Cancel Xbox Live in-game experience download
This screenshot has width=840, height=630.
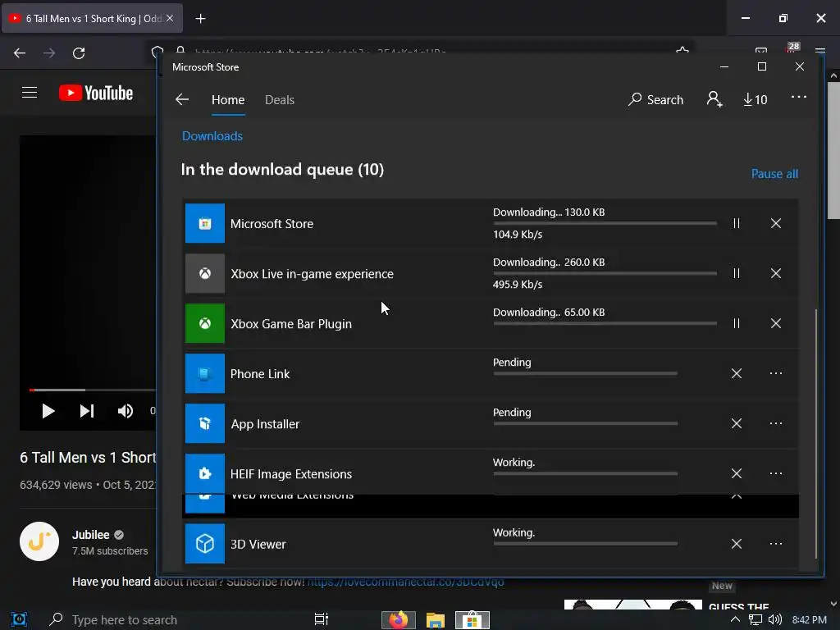click(776, 273)
